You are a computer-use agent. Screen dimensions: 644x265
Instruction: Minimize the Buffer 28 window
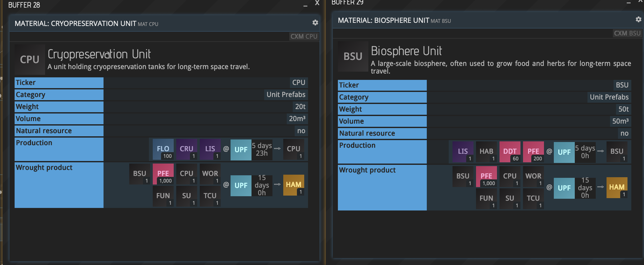(305, 5)
